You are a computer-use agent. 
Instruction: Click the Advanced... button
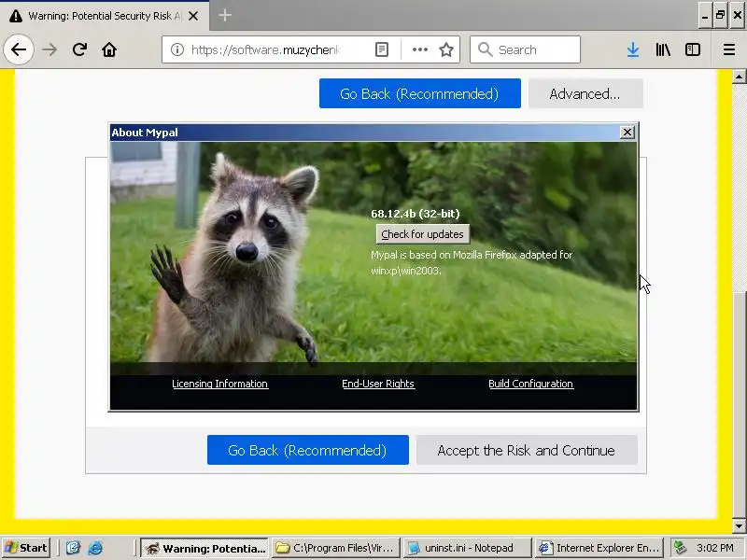585,94
